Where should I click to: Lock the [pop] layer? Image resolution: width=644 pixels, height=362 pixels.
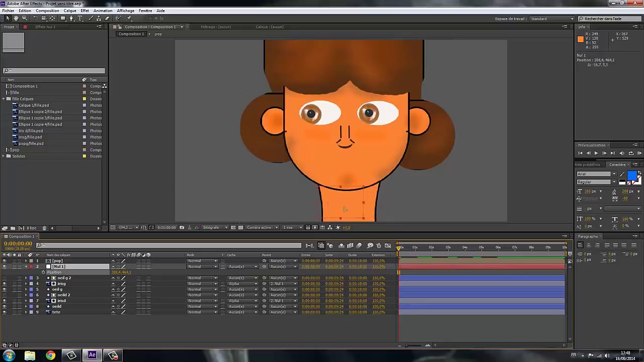(20, 260)
